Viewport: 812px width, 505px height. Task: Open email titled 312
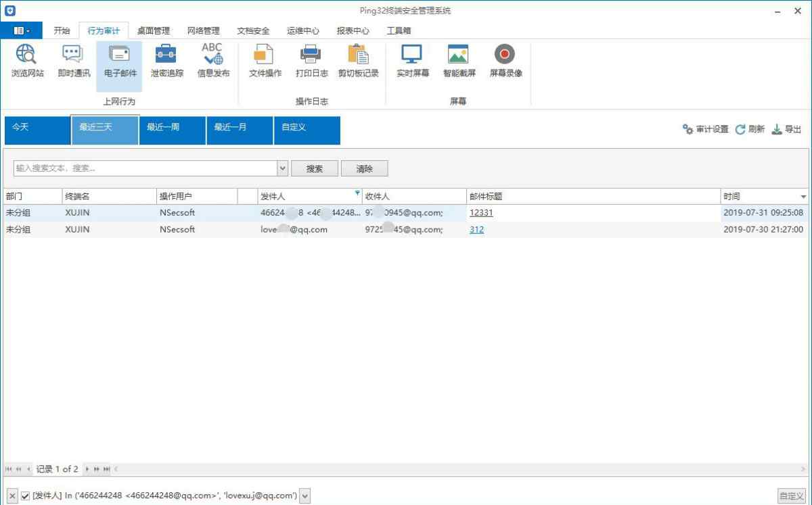pyautogui.click(x=476, y=230)
